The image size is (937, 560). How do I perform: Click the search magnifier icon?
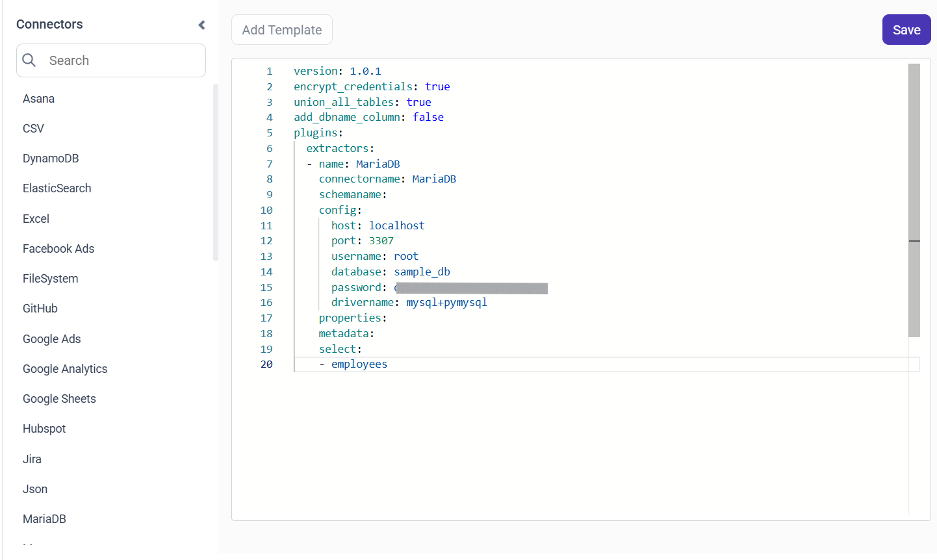[x=29, y=60]
